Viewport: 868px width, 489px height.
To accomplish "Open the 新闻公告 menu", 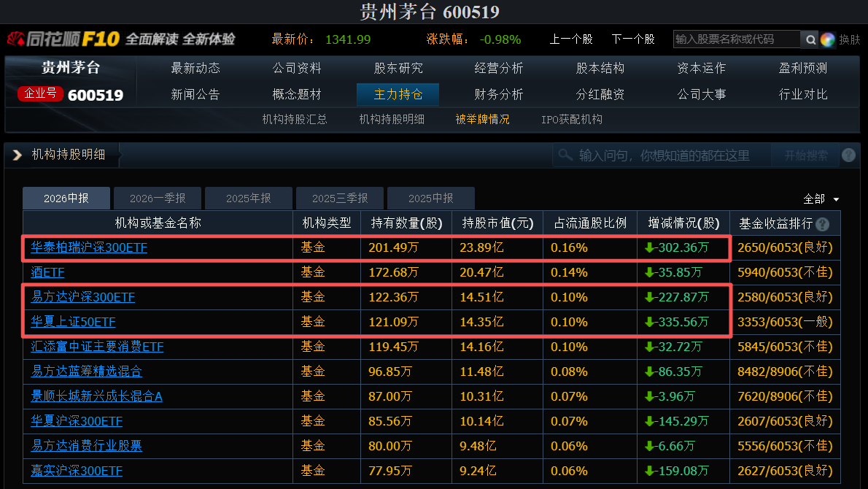I will pyautogui.click(x=195, y=95).
